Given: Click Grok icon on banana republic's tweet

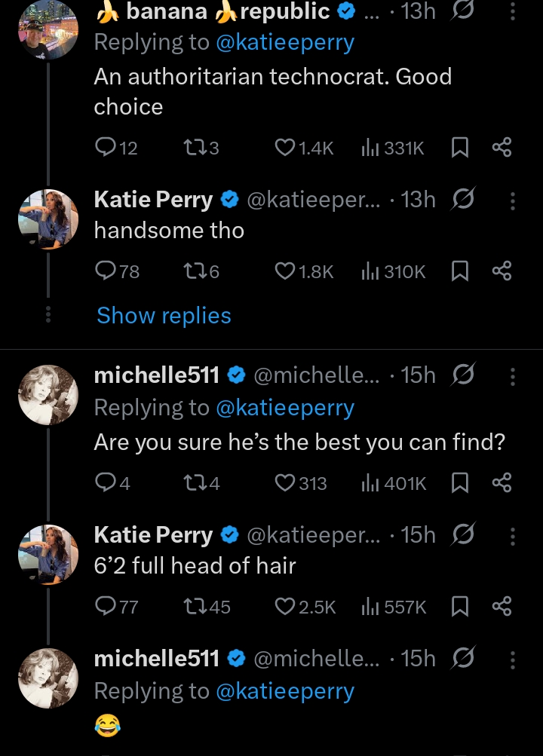Looking at the screenshot, I should (x=463, y=11).
